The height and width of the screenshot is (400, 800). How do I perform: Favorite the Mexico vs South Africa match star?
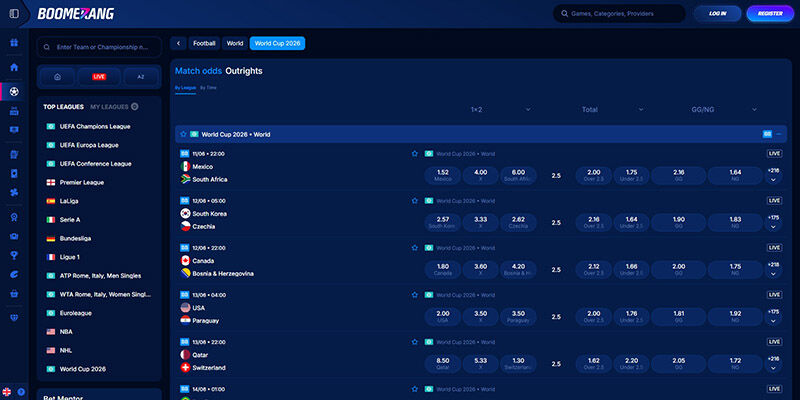(415, 154)
